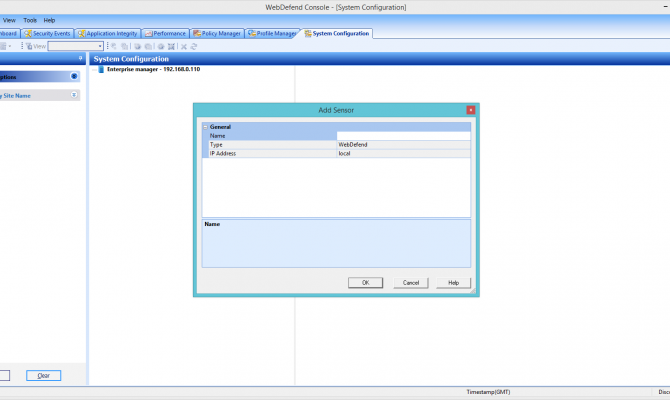Select the Type property row label
670x400 pixels.
(216, 144)
